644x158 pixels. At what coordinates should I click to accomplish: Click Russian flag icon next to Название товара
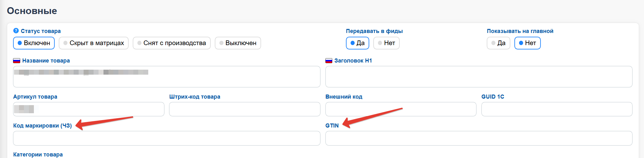tap(16, 61)
